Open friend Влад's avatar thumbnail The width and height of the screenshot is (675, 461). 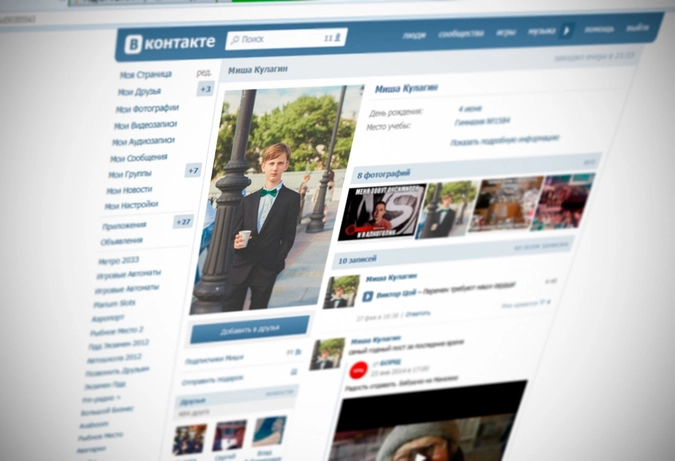[270, 430]
